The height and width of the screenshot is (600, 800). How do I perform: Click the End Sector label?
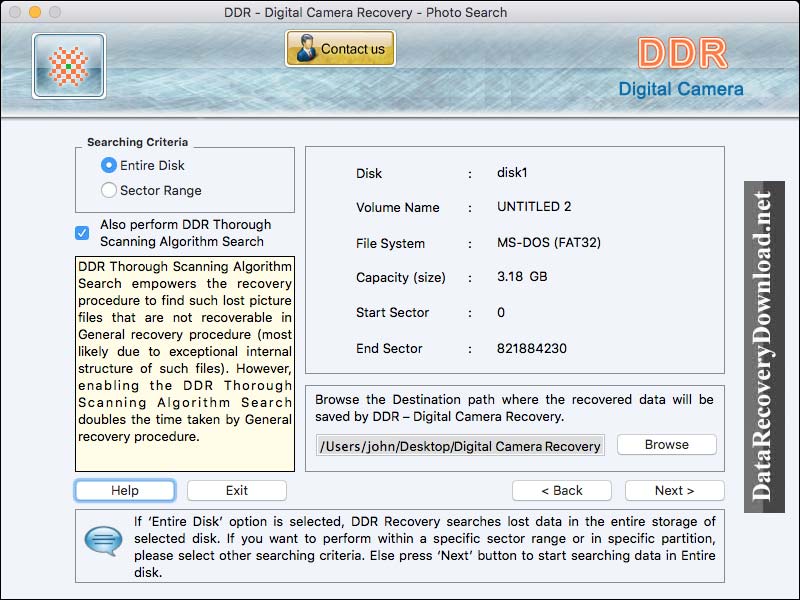(389, 348)
